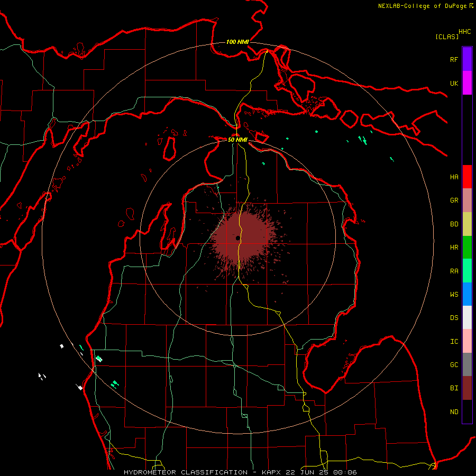Click the UK magenta legend color swatch
The image size is (476, 476).
(x=467, y=83)
